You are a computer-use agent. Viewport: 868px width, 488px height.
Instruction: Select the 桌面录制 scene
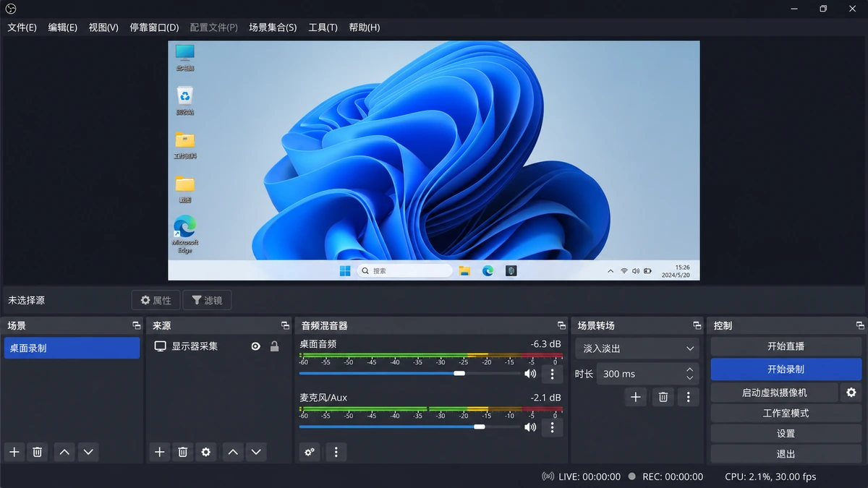72,348
